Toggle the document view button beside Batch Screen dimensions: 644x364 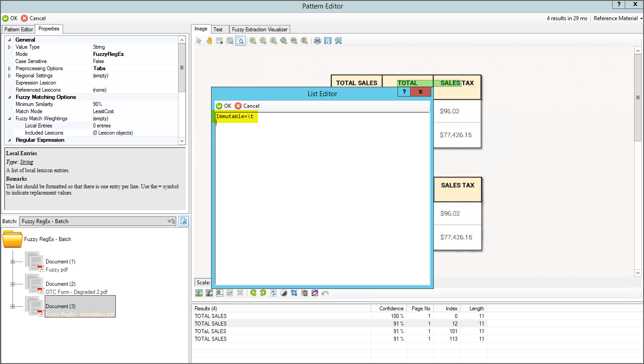(x=183, y=221)
